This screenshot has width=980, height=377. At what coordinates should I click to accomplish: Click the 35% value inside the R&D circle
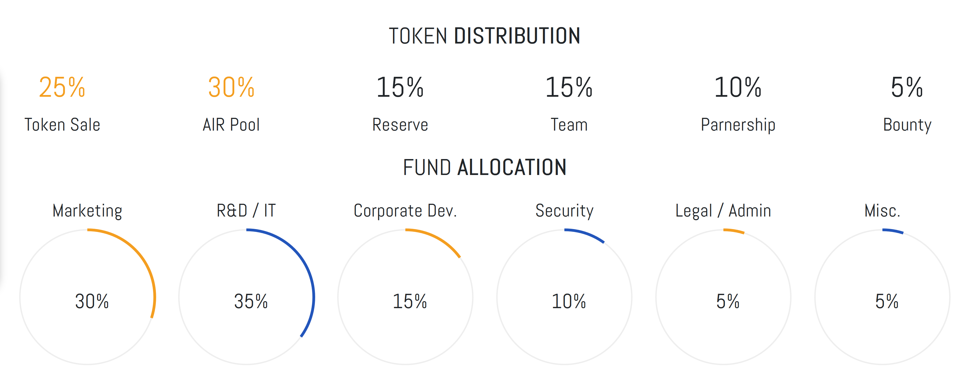tap(251, 301)
